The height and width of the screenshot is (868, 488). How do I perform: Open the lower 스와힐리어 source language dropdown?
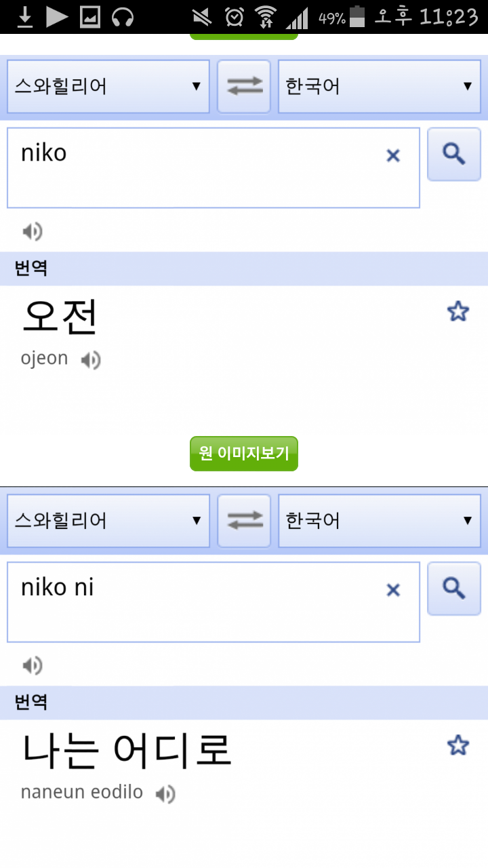[108, 521]
